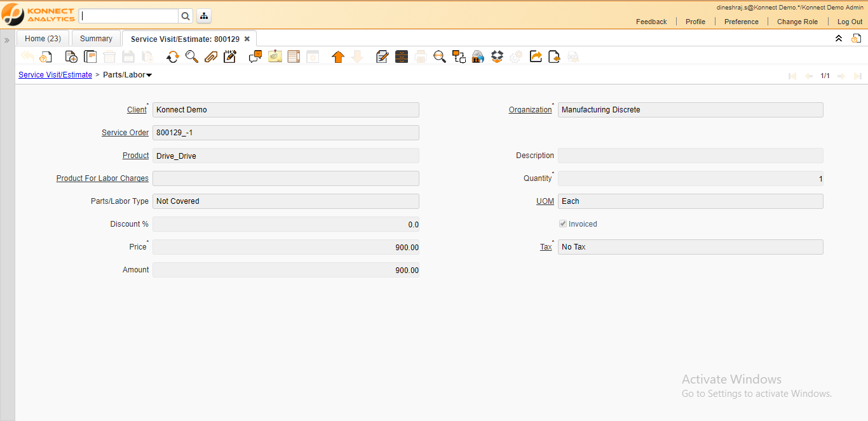
Task: Go to parent record with the up arrow
Action: 338,57
